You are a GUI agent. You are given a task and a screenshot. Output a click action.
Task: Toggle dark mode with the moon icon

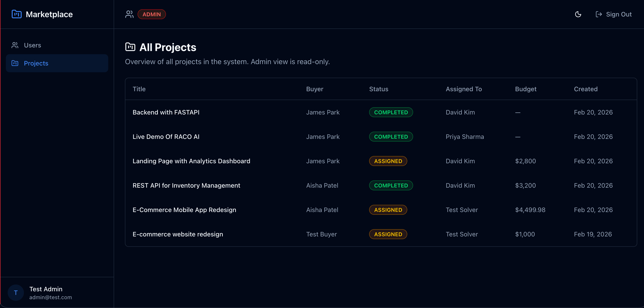tap(578, 14)
